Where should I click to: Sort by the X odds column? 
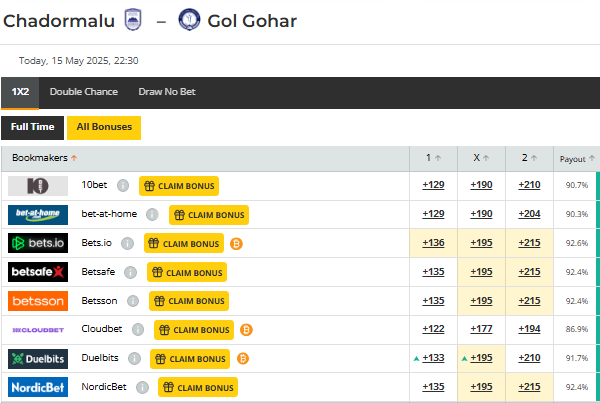pyautogui.click(x=481, y=158)
